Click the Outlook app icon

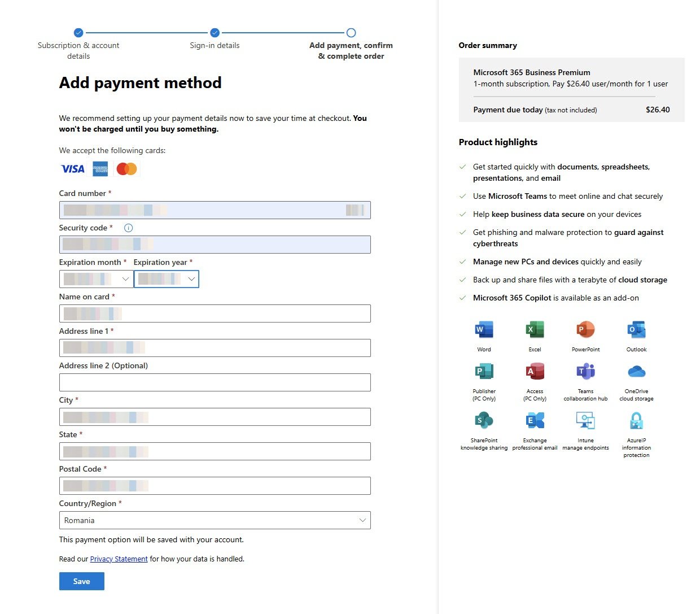click(x=636, y=329)
